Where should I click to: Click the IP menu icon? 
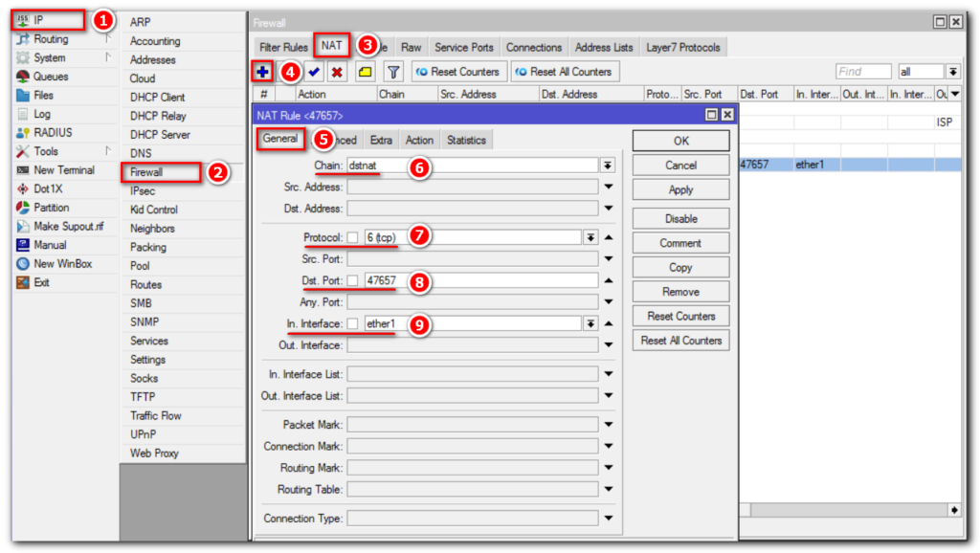[23, 20]
